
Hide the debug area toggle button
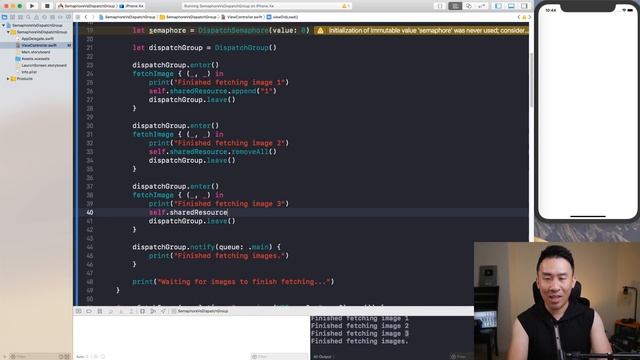point(78,311)
